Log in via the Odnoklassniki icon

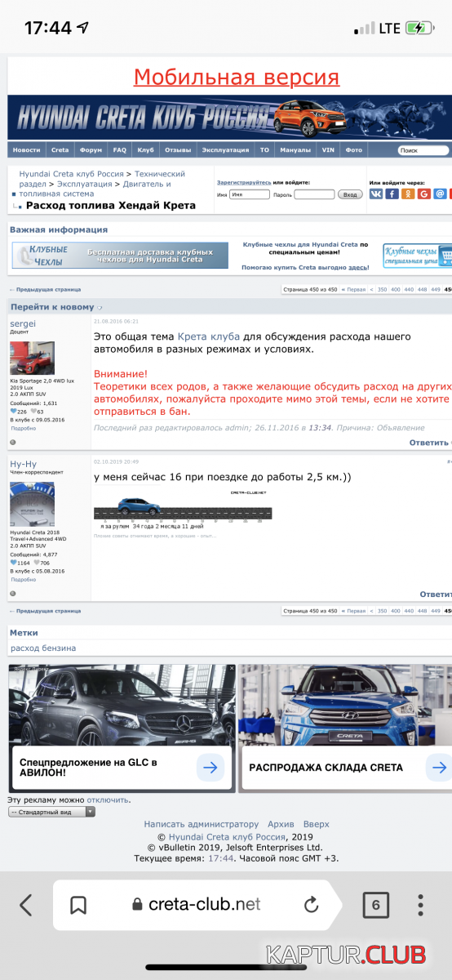pyautogui.click(x=408, y=194)
